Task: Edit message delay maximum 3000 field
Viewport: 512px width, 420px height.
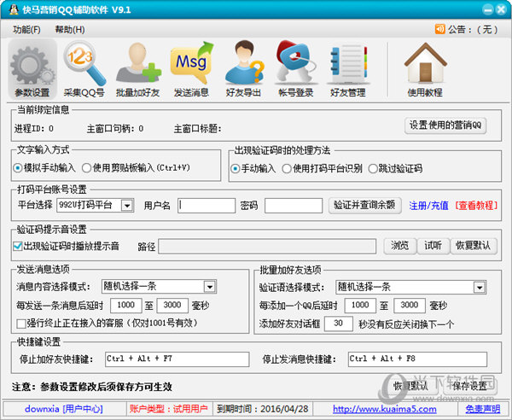Action: (172, 306)
